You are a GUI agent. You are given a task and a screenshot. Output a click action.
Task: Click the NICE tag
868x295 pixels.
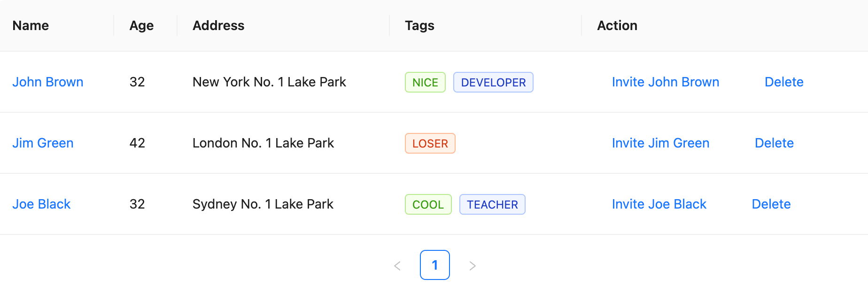425,82
